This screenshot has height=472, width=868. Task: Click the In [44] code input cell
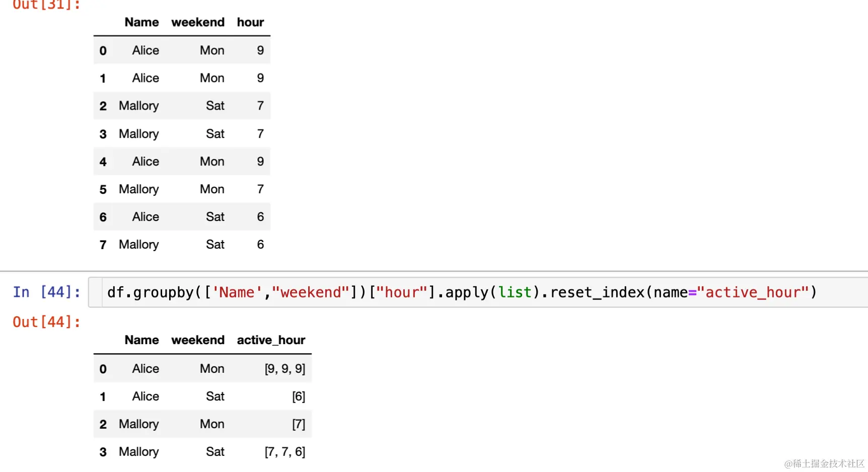tap(478, 292)
